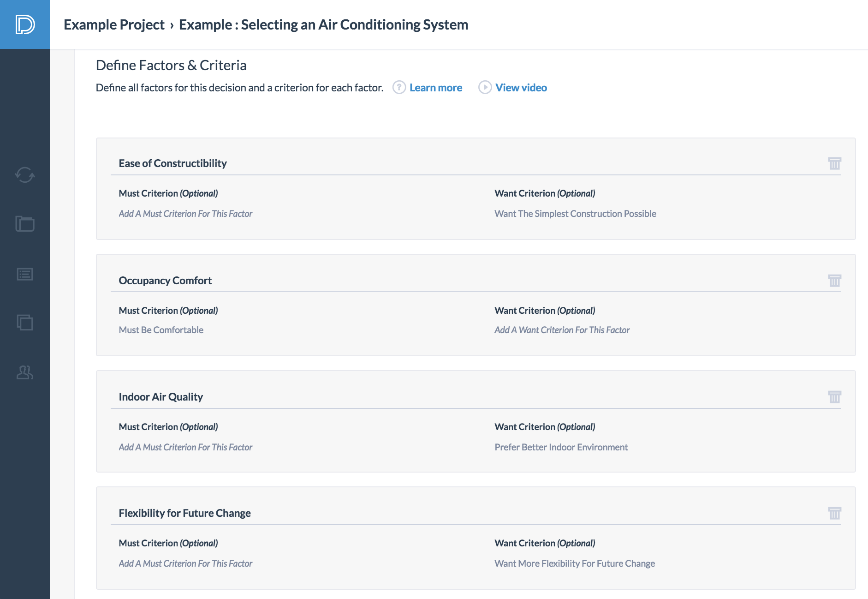Screen dimensions: 868x599
Task: Click the Define Factors & Criteria heading
Action: click(x=171, y=65)
